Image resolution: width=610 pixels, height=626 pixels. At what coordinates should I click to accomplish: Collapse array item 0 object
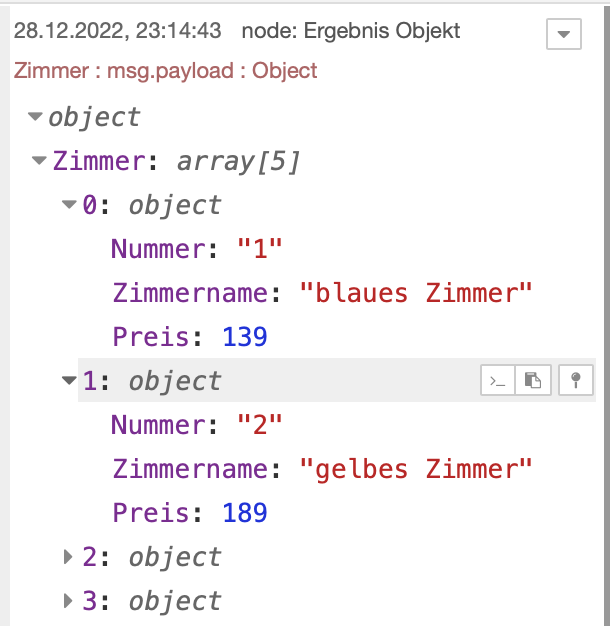69,205
